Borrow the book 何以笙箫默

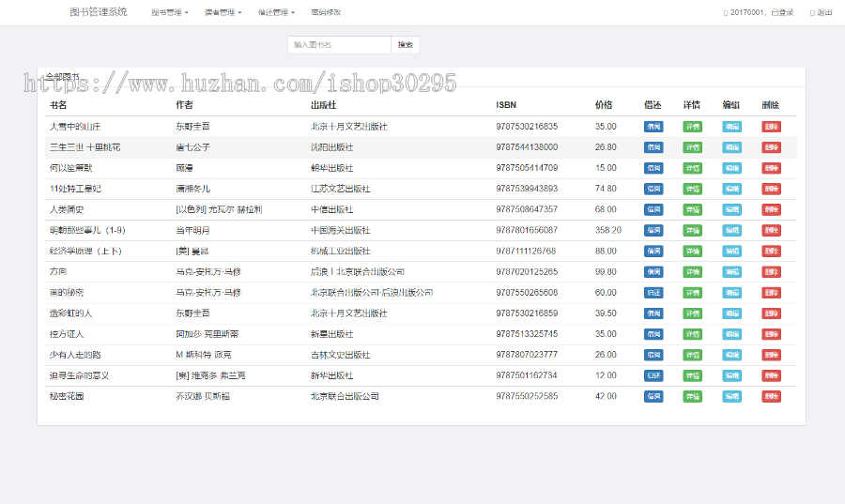click(x=653, y=168)
